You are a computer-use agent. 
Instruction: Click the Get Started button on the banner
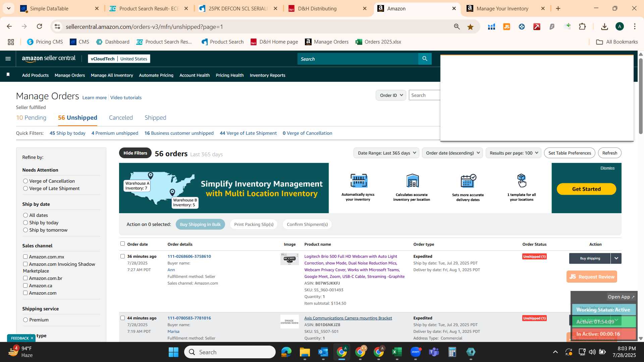coord(586,189)
